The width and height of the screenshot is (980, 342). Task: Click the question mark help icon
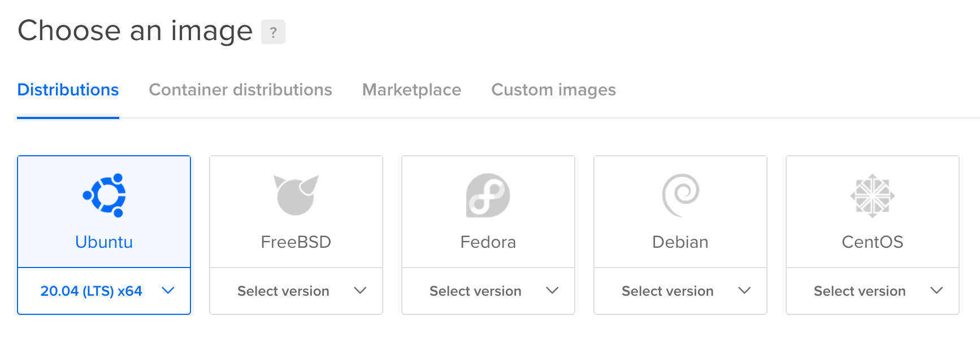click(x=273, y=32)
